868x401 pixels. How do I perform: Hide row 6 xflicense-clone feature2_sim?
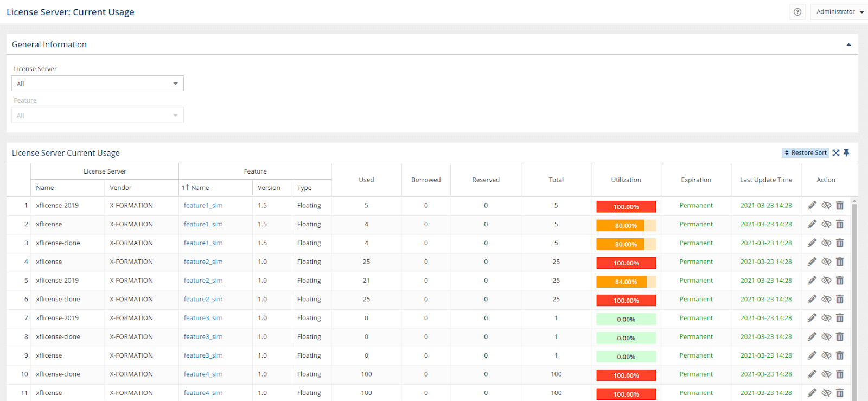pyautogui.click(x=826, y=299)
